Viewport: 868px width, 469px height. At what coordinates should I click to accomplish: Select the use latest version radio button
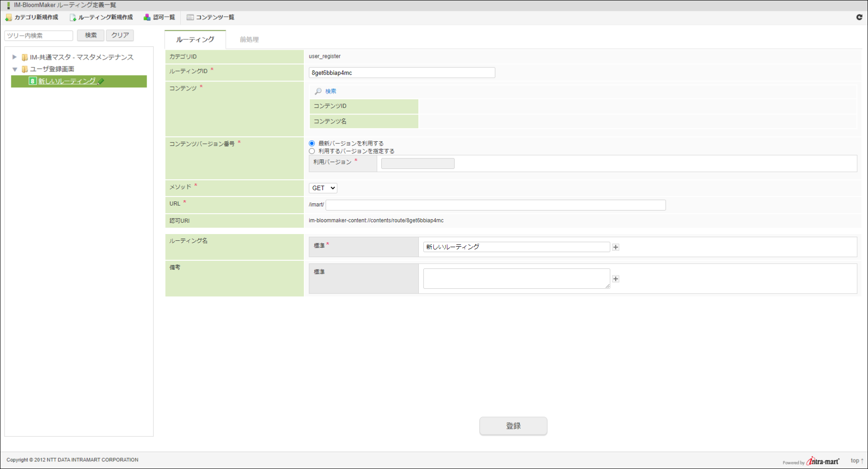(312, 144)
